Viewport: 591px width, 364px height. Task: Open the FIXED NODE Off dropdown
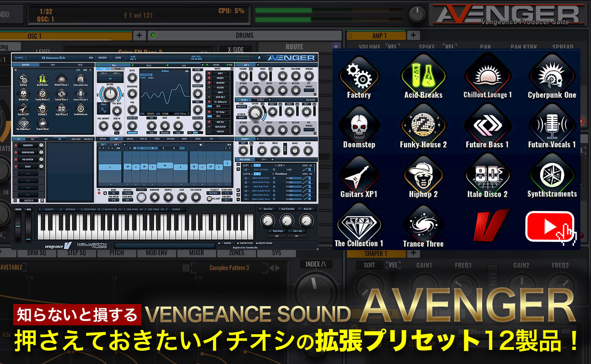tap(128, 200)
